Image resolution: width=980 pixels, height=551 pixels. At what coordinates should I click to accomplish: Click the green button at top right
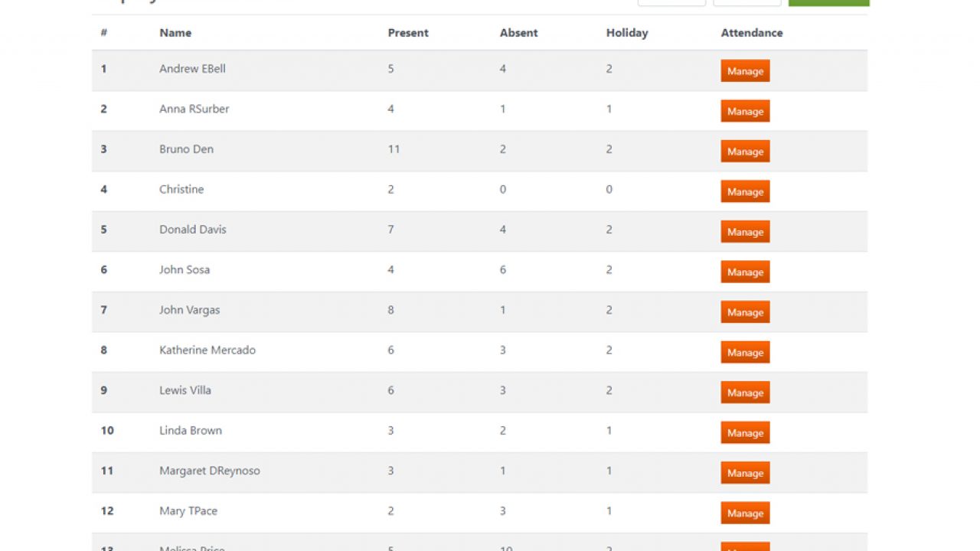(828, 2)
